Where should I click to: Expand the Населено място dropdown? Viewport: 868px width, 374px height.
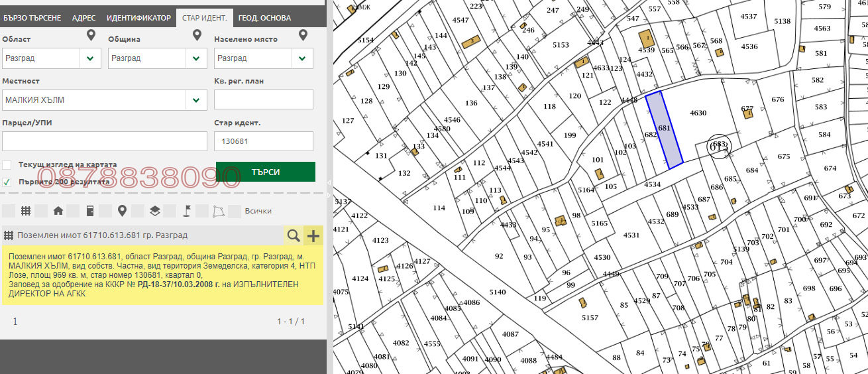[264, 58]
